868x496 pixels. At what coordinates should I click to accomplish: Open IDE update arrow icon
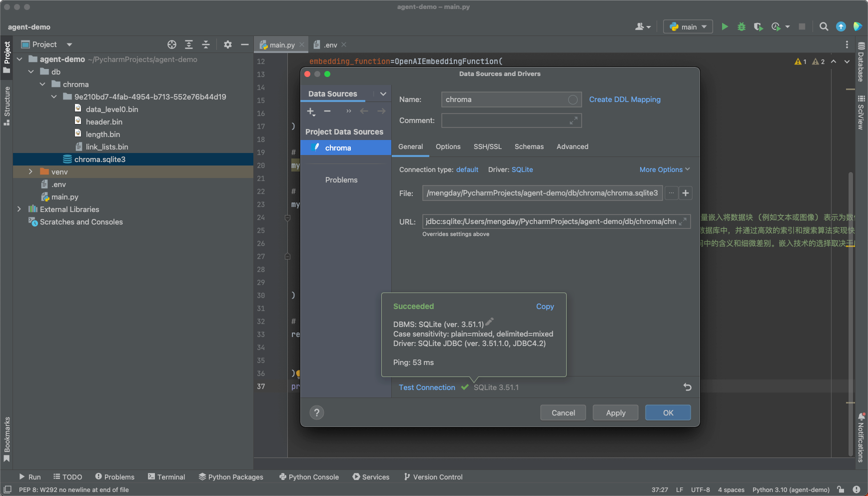841,26
